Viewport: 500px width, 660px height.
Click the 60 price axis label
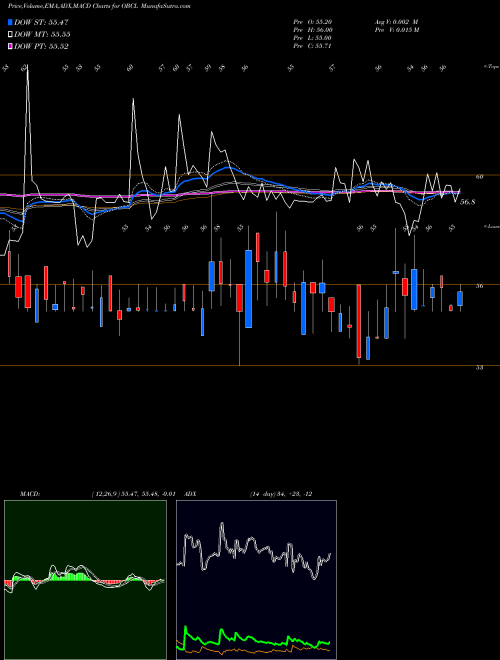[479, 177]
